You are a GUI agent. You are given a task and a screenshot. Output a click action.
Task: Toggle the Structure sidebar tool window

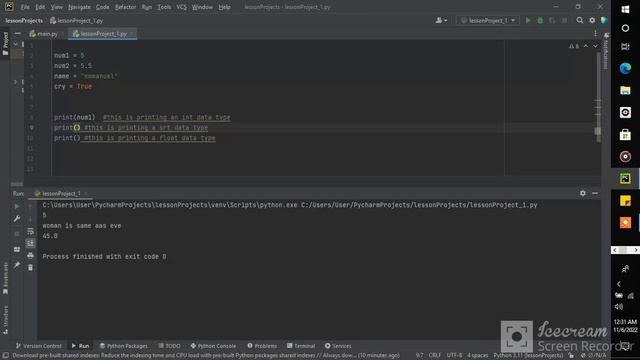point(5,320)
